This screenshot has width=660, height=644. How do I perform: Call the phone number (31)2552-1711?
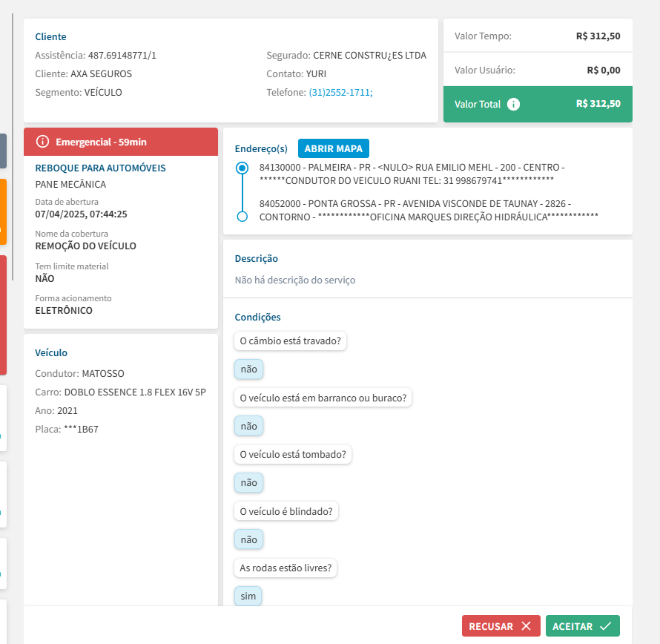(340, 93)
